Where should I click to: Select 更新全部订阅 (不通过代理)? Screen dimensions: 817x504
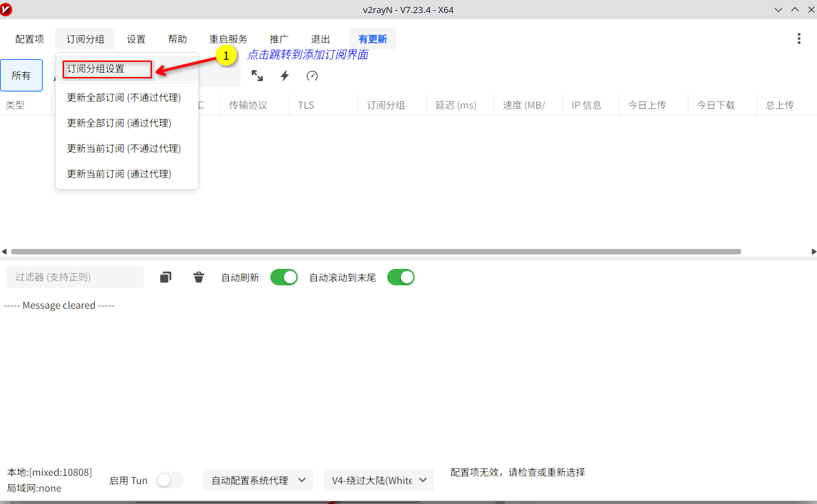(127, 98)
